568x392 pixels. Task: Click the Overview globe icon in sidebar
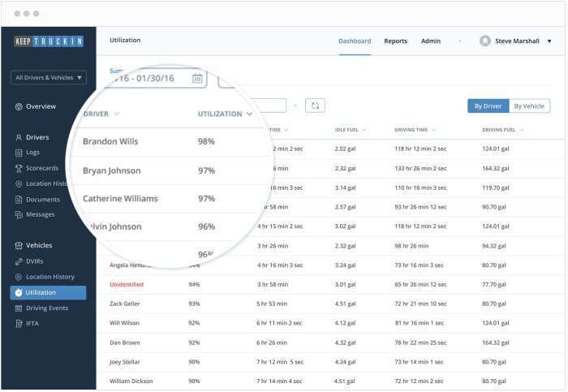(19, 106)
